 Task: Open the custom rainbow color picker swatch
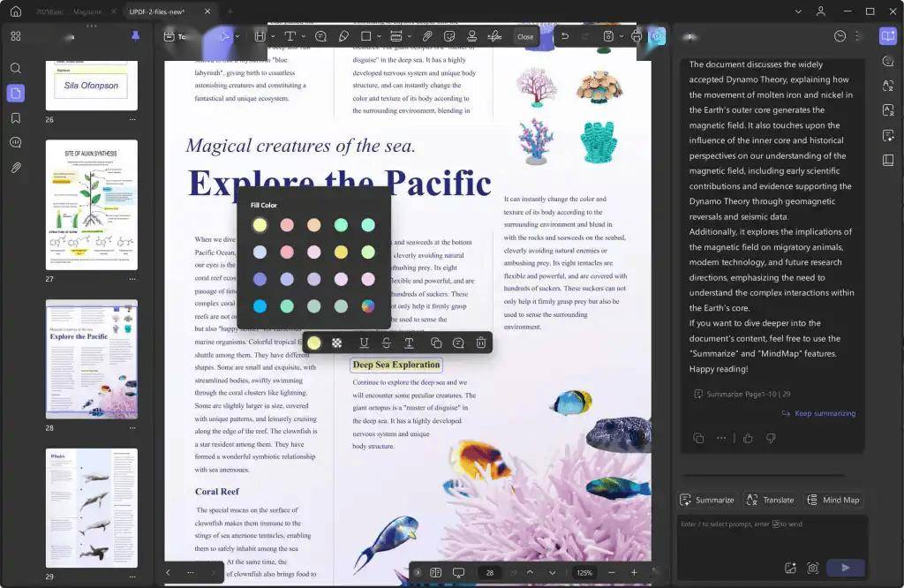368,306
